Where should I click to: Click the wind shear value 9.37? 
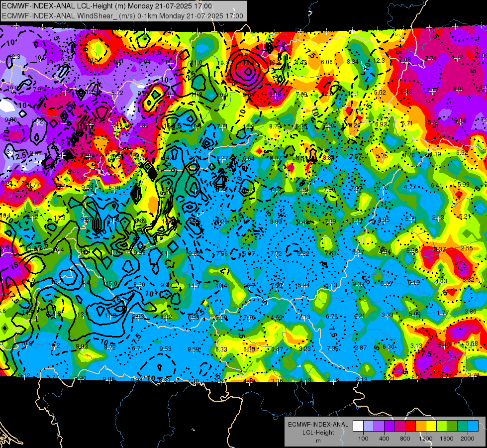click(x=359, y=284)
